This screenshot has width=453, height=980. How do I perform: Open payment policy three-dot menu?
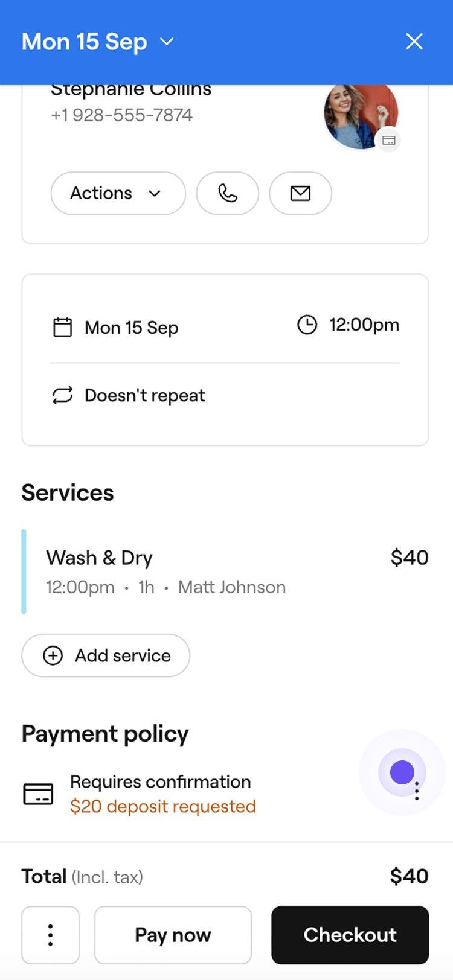[x=417, y=791]
